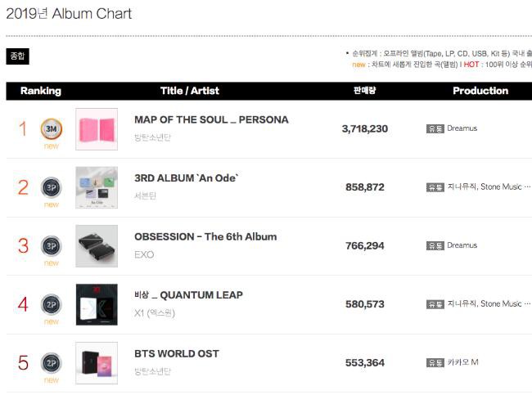Click the 유통 tag next to 카카오 M
This screenshot has height=395, width=532.
[x=435, y=363]
